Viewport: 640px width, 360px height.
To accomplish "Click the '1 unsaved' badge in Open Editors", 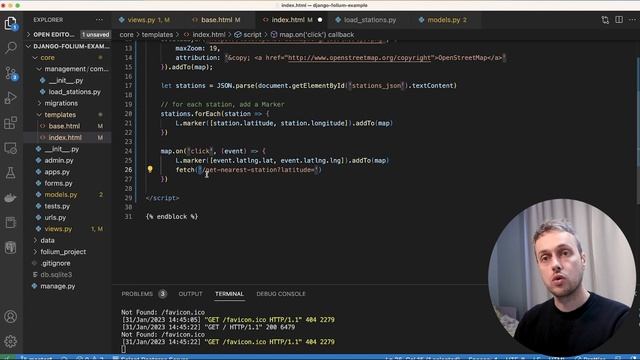I will point(95,35).
